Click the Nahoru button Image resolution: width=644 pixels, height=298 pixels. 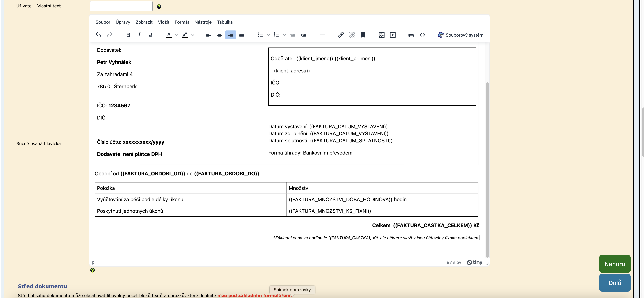(x=614, y=264)
